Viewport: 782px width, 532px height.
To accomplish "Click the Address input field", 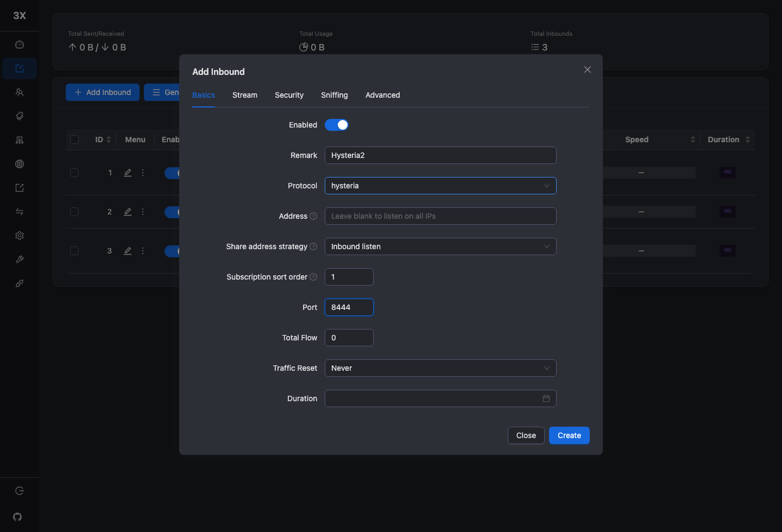I will coord(440,216).
